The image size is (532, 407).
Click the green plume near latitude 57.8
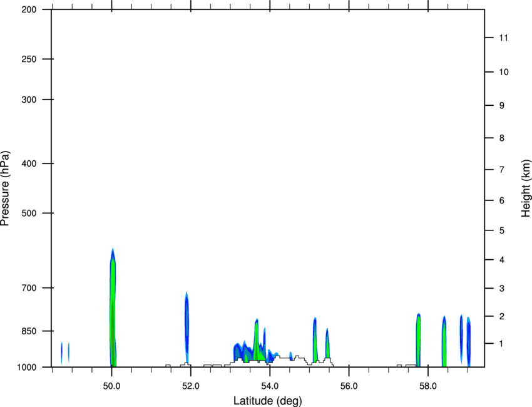[418, 339]
